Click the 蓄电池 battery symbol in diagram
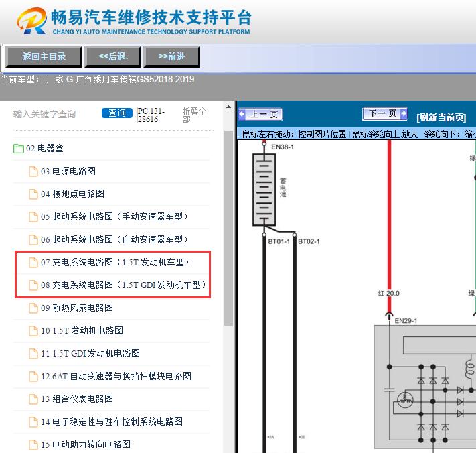476x453 pixels. coord(264,190)
